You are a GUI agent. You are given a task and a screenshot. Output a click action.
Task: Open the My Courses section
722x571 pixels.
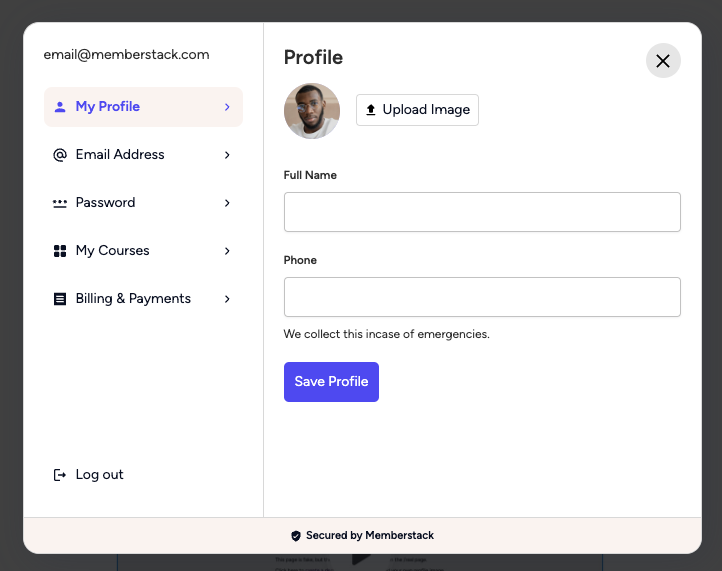tap(143, 251)
